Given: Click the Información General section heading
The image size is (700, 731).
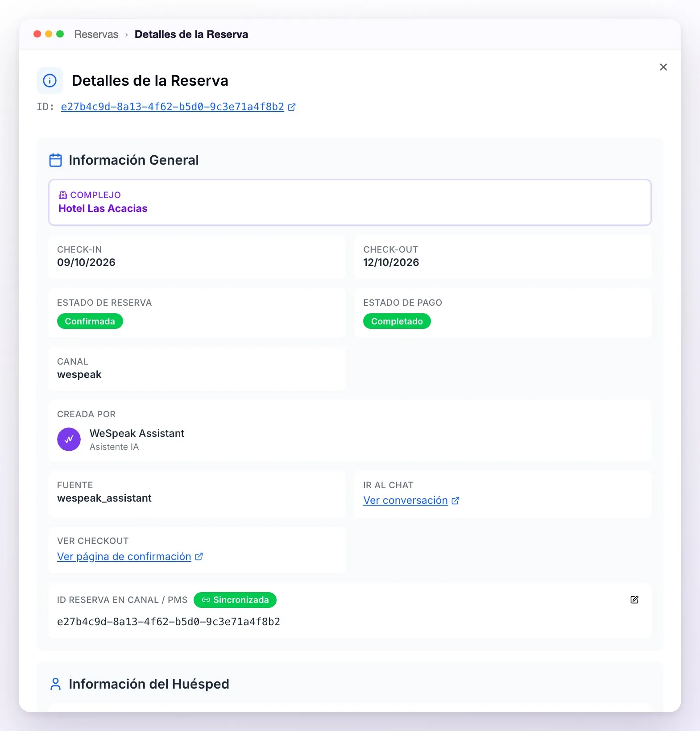Looking at the screenshot, I should [x=134, y=160].
